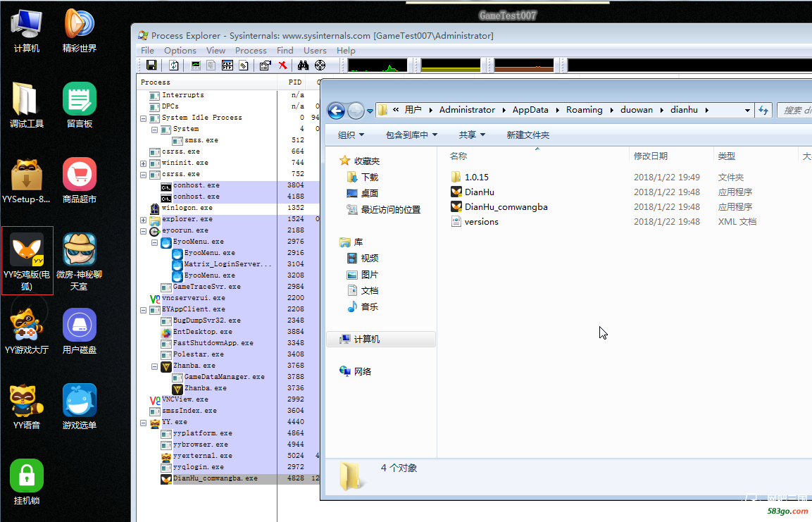Click the address bar refresh button
The height and width of the screenshot is (522, 812).
tap(763, 110)
